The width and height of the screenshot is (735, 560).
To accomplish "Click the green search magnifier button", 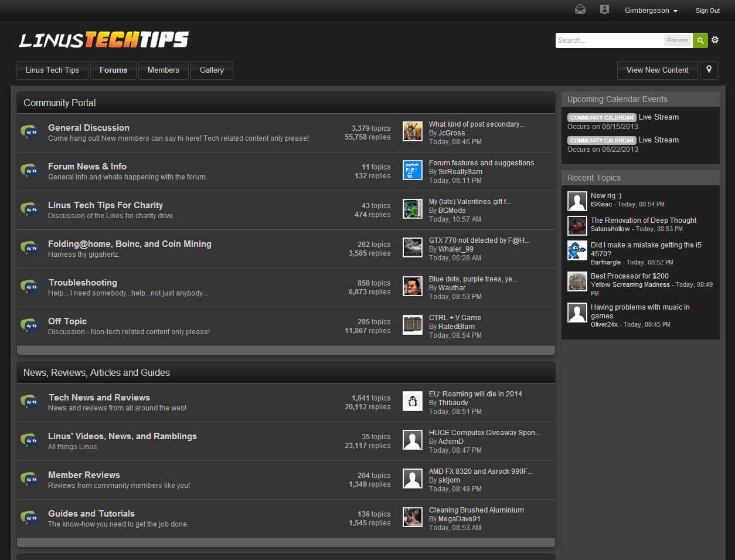I will [700, 40].
